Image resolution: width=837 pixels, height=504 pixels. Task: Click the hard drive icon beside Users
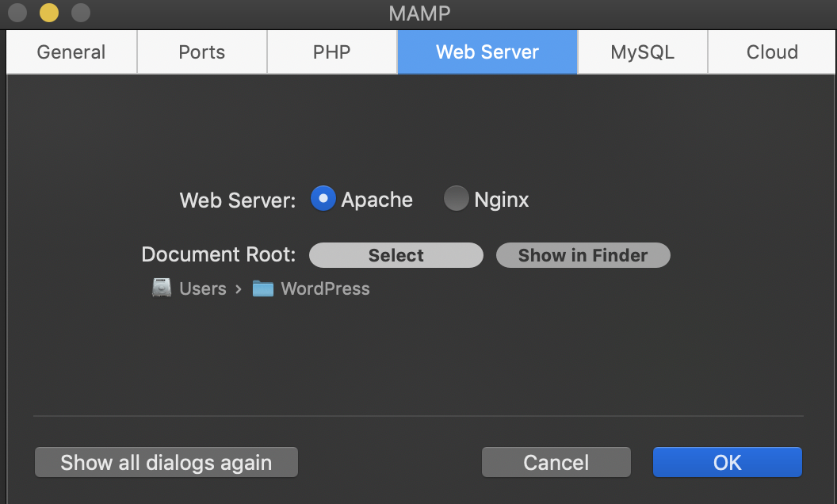point(162,288)
